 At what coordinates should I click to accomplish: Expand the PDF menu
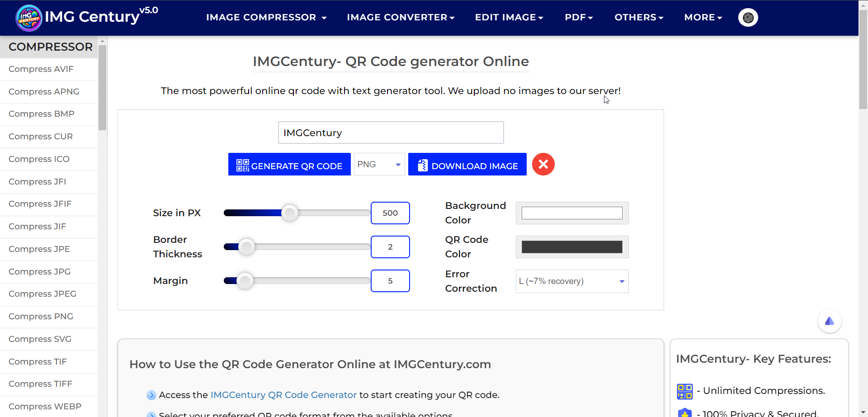pyautogui.click(x=578, y=18)
